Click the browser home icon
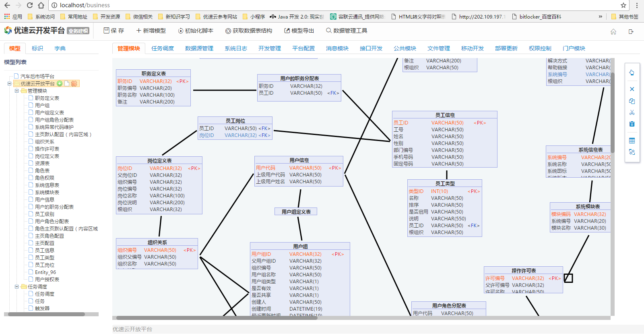This screenshot has height=334, width=644. (41, 5)
